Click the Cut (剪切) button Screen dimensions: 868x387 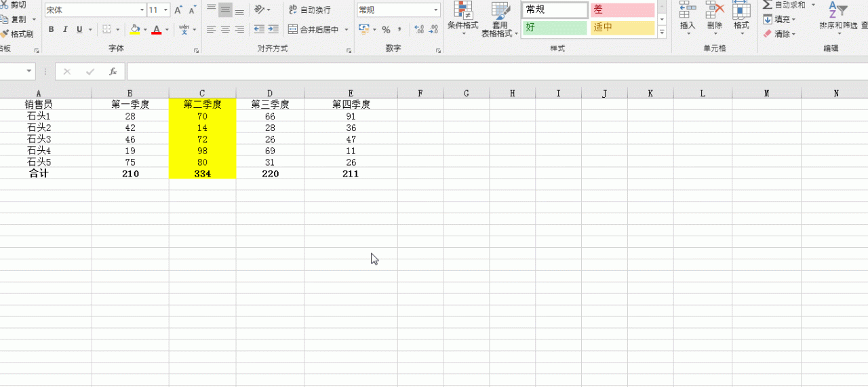click(14, 5)
